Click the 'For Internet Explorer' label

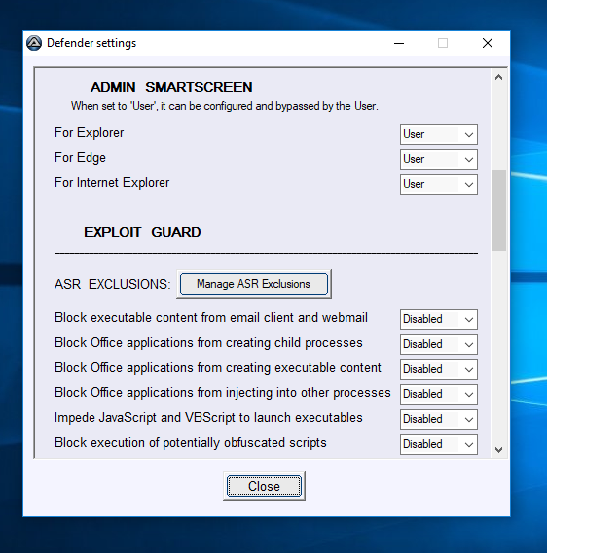[x=112, y=183]
